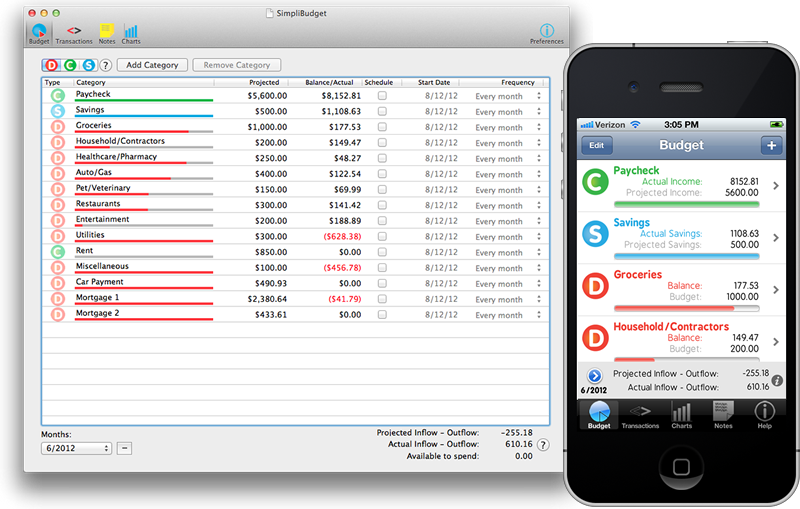The height and width of the screenshot is (509, 800).
Task: Click the Add Category button
Action: (x=152, y=65)
